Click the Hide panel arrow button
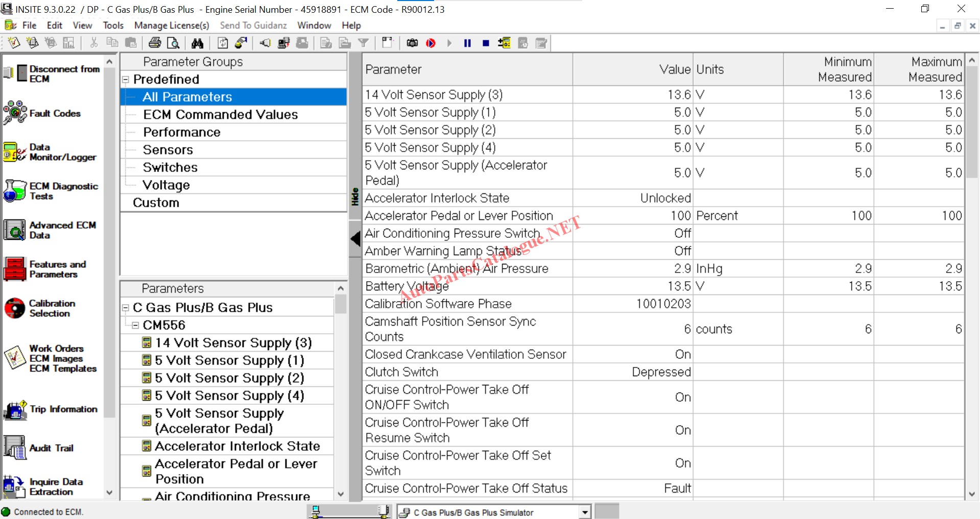This screenshot has height=519, width=980. point(355,238)
